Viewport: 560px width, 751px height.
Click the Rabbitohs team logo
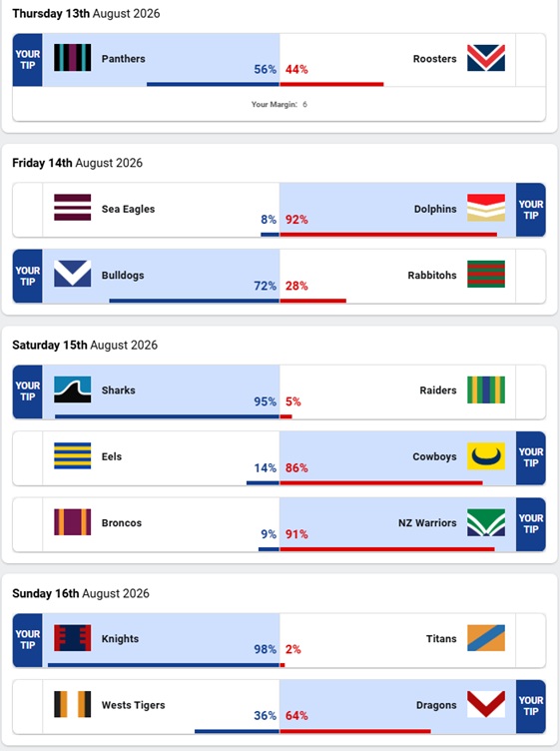tap(486, 274)
